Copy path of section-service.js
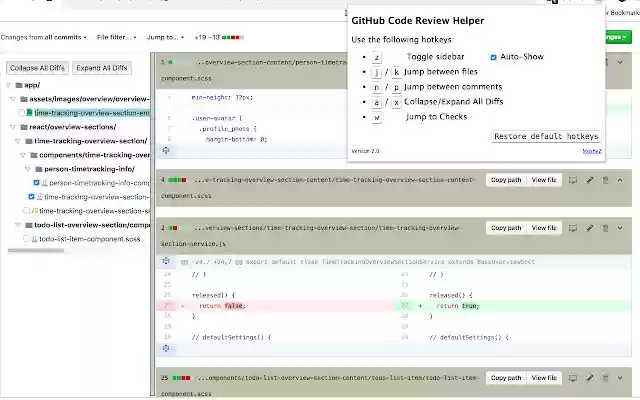640x400 pixels. [x=506, y=228]
